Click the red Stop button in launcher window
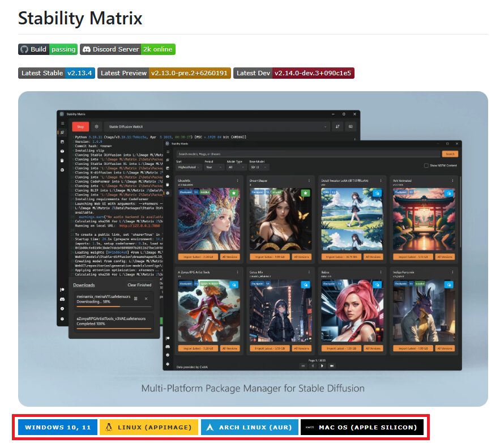The height and width of the screenshot is (443, 504). [x=80, y=127]
